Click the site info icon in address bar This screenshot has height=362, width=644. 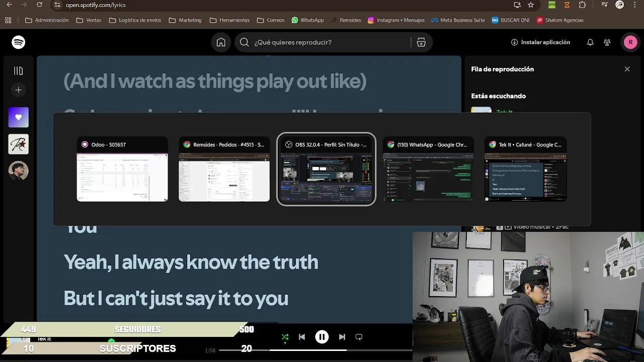(x=57, y=5)
